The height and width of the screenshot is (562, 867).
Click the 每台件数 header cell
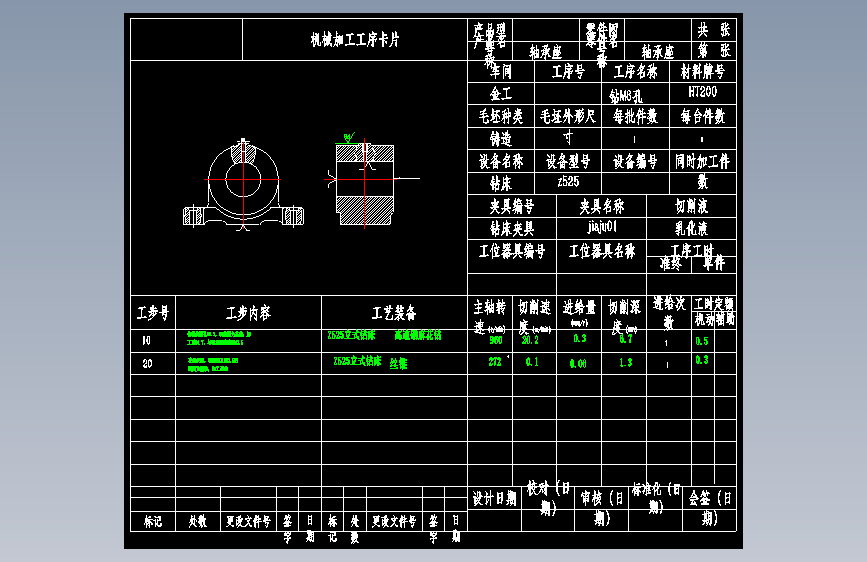[x=703, y=116]
